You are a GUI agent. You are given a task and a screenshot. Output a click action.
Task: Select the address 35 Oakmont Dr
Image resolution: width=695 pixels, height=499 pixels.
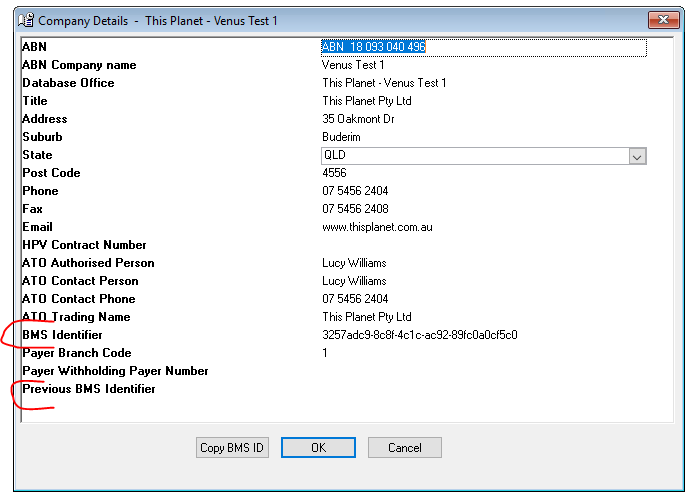[x=359, y=119]
